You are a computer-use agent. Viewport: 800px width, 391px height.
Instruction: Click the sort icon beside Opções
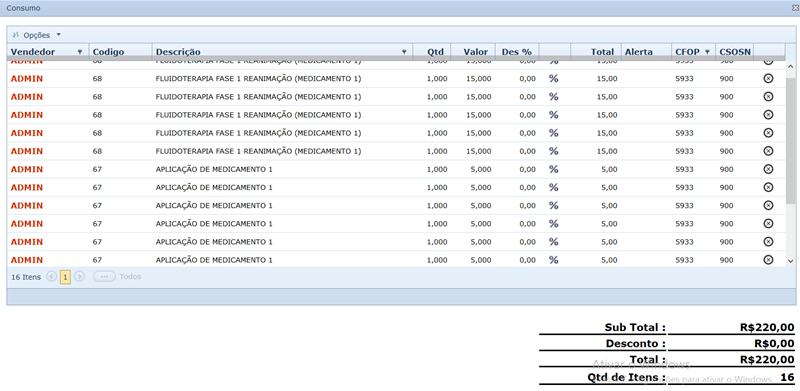click(x=16, y=35)
